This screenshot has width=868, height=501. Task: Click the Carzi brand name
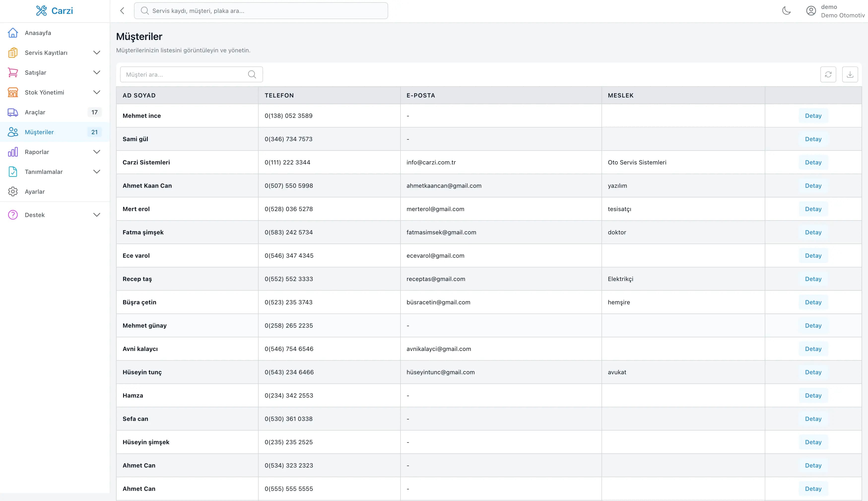(62, 11)
